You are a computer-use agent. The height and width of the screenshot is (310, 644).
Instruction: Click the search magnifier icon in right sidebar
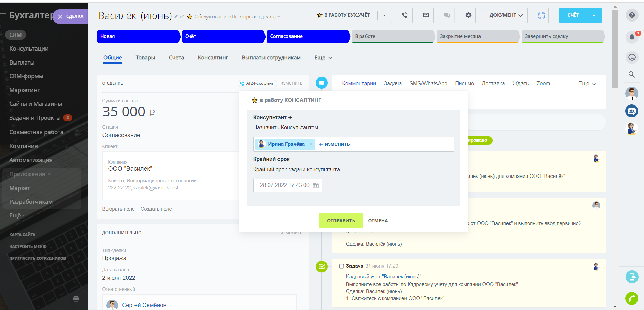coord(632,74)
